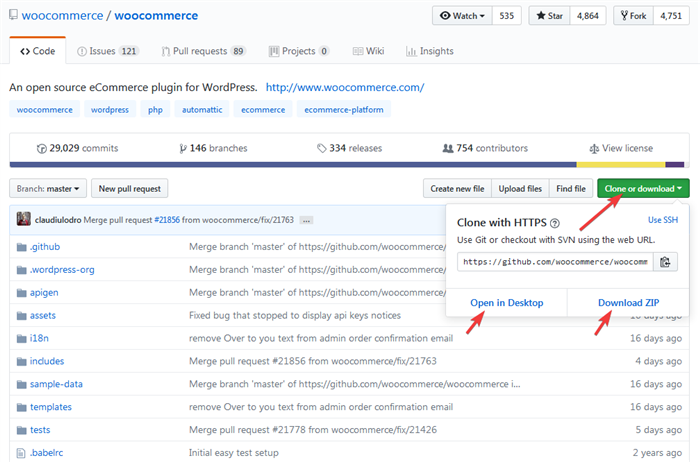
Task: Open the sample-data folder name link
Action: coord(56,384)
